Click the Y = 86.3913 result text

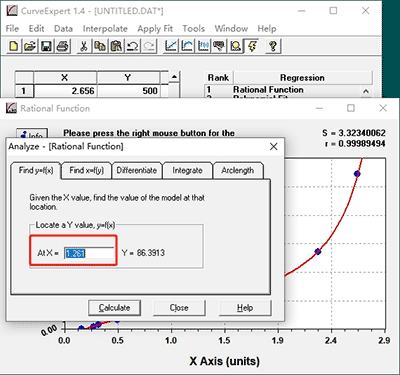tap(143, 253)
